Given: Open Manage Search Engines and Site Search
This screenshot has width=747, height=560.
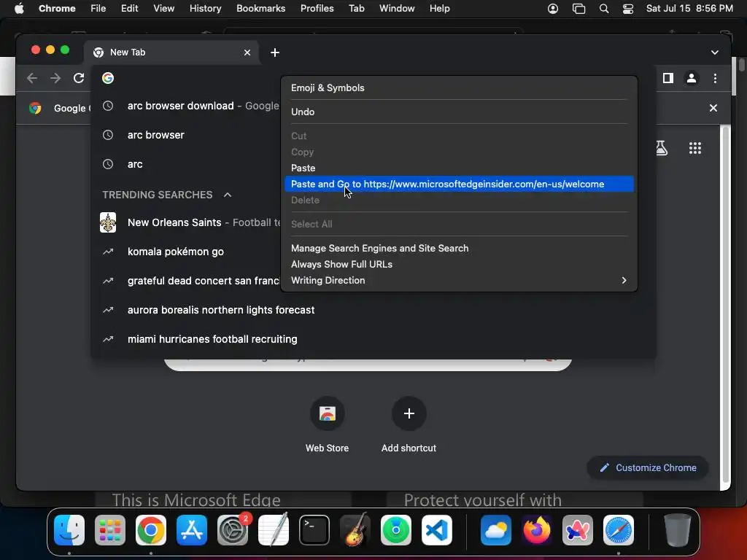Looking at the screenshot, I should pyautogui.click(x=459, y=248).
